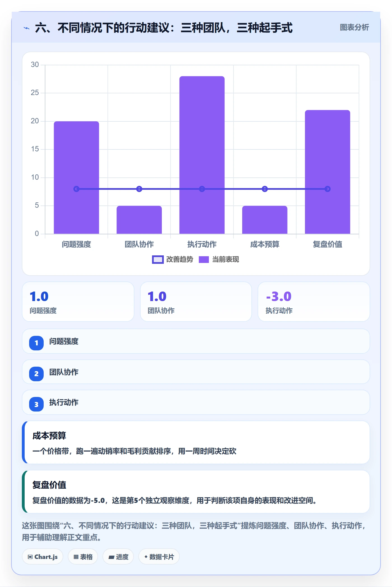392x587 pixels.
Task: Click the 问题强度 x-axis label
Action: 76,244
